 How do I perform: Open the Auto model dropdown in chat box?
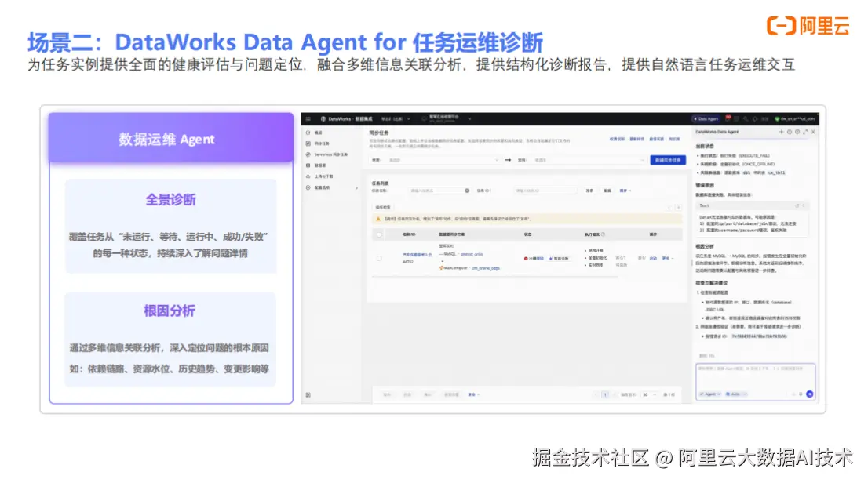point(736,394)
